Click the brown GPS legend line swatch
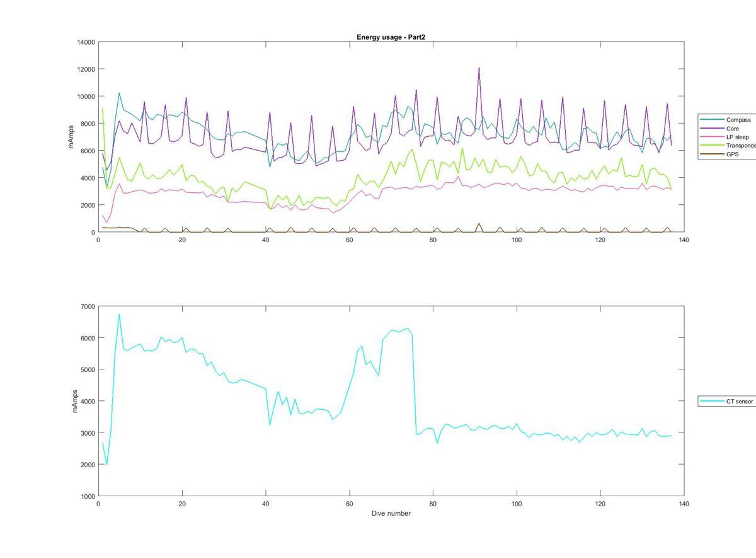 click(x=712, y=154)
